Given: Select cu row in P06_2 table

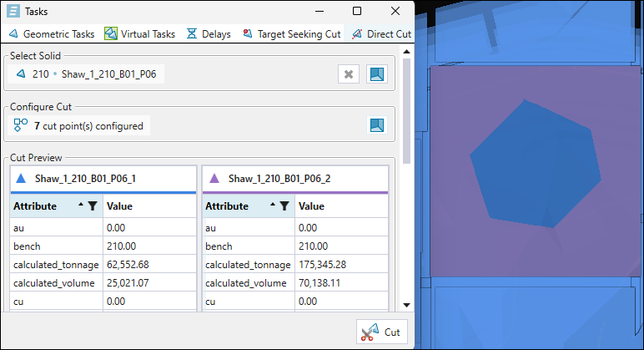Looking at the screenshot, I should tap(295, 301).
